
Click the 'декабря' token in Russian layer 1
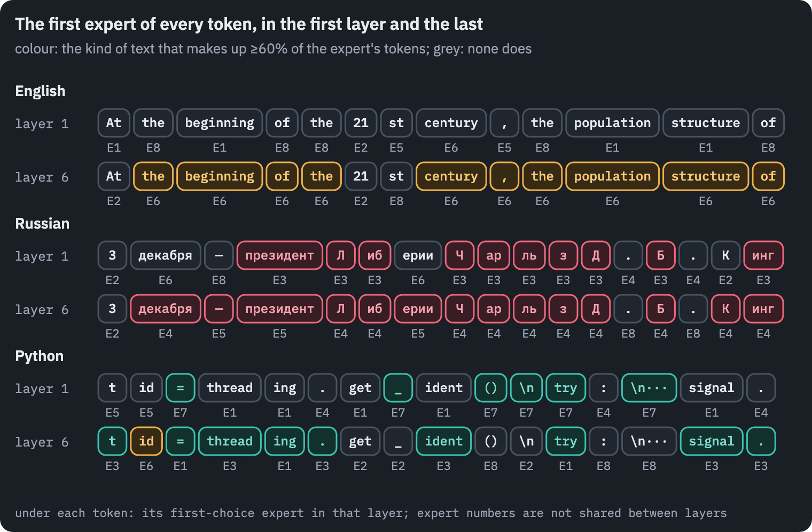166,255
